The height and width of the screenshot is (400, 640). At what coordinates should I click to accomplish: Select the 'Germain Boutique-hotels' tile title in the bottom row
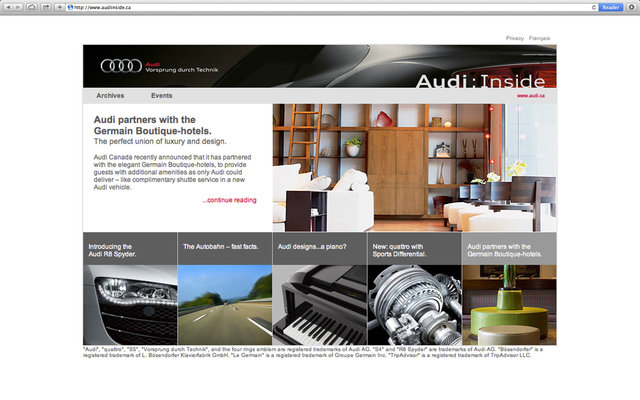coord(504,250)
